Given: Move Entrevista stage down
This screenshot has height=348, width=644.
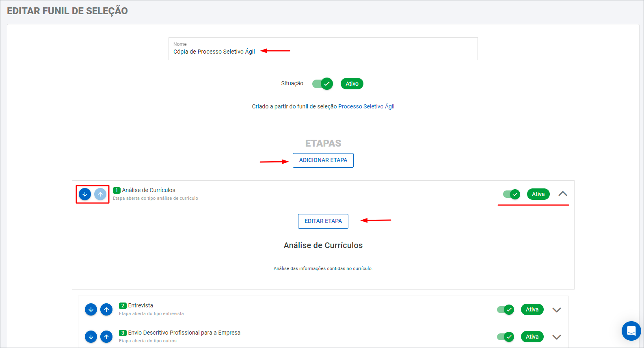Looking at the screenshot, I should (91, 310).
